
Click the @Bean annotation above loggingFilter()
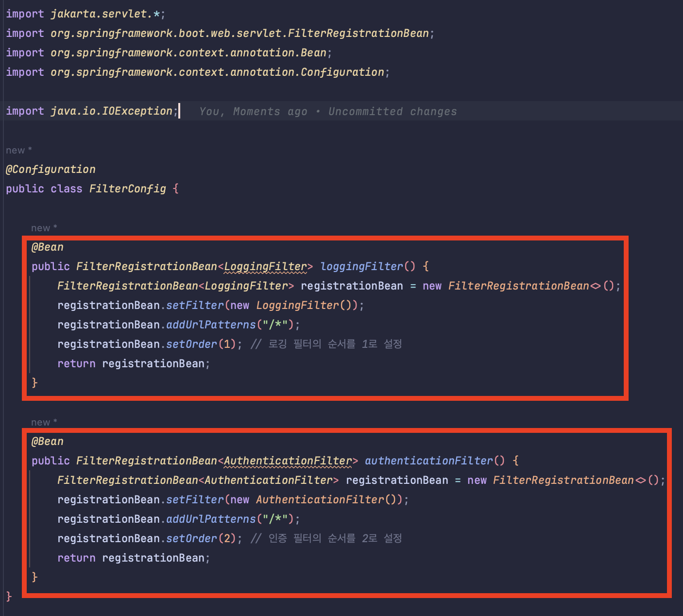coord(48,247)
